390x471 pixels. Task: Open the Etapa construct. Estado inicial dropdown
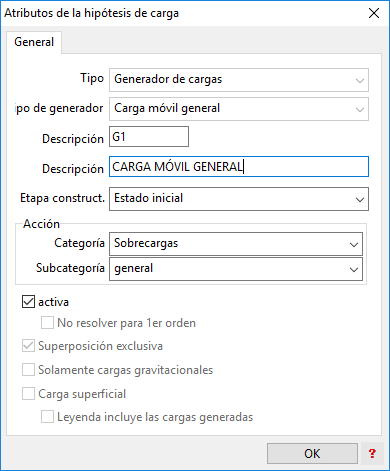click(360, 199)
